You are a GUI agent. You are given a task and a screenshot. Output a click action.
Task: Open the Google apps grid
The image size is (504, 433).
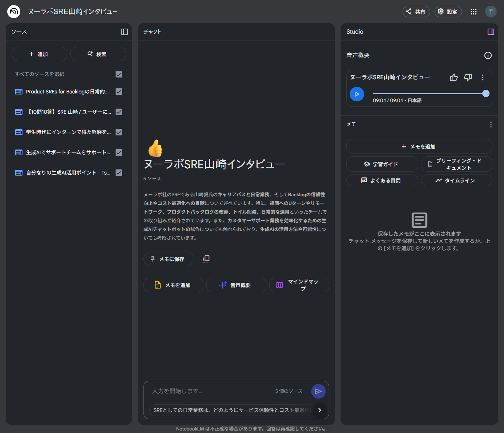[x=473, y=11]
